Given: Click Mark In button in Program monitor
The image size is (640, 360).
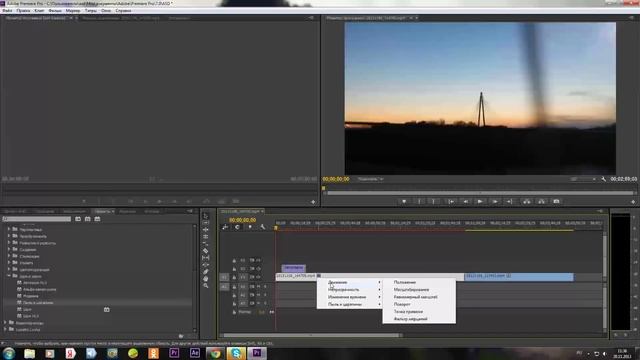Looking at the screenshot, I should point(419,201).
